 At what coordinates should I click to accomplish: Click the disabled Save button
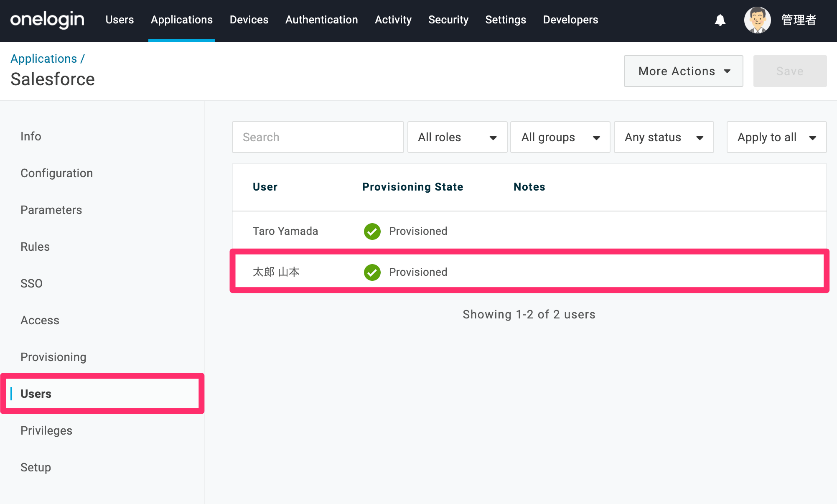pos(790,71)
